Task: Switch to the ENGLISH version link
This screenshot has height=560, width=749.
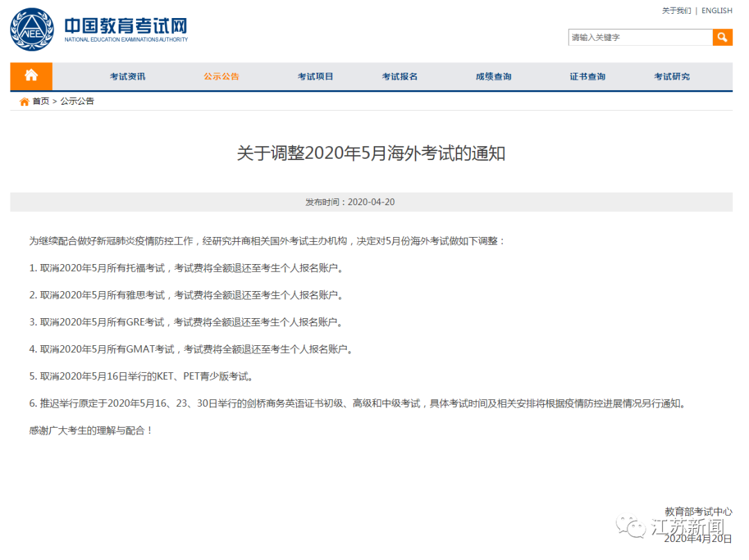Action: 716,11
